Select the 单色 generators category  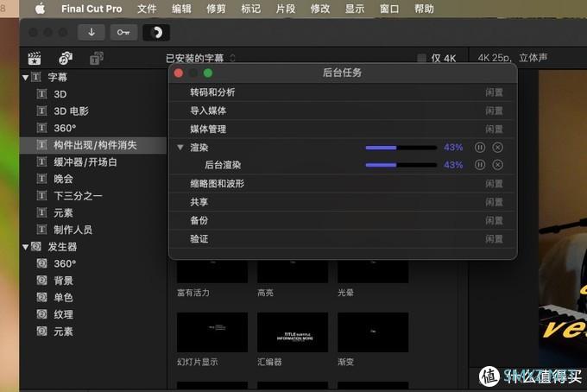click(93, 297)
